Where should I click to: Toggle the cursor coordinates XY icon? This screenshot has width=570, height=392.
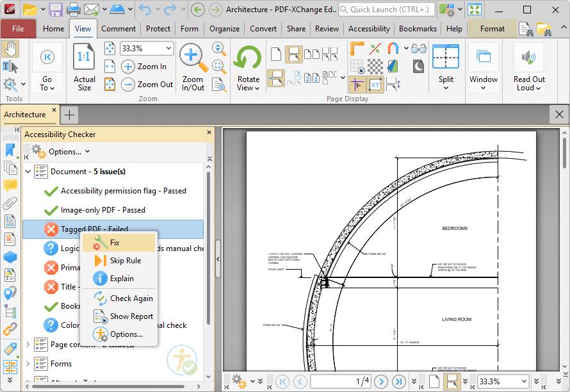click(375, 85)
